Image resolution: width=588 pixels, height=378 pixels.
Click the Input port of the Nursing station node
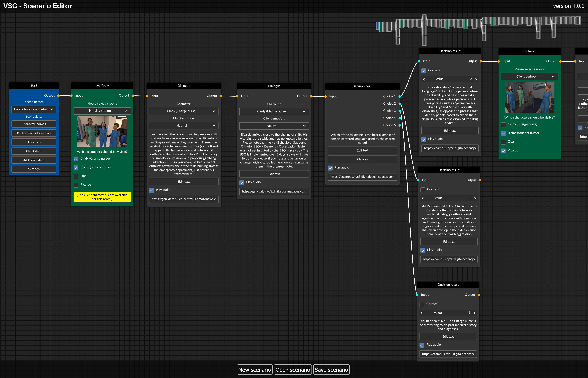coord(72,96)
